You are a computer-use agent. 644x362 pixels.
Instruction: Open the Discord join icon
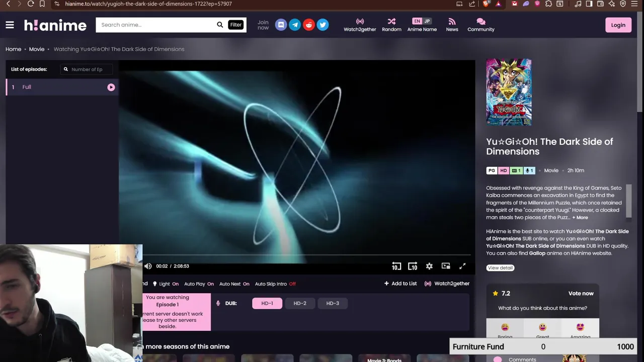pos(281,25)
